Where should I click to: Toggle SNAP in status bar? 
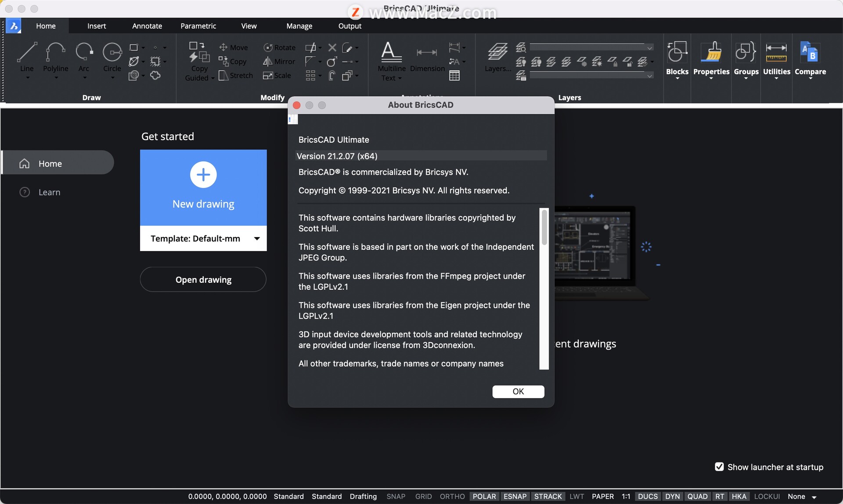point(396,496)
